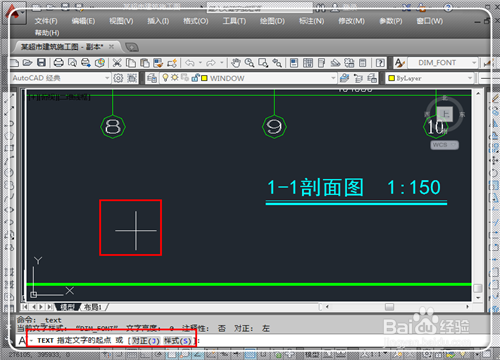Expand the ByLayer color dropdown
Viewport: 500px width, 360px height.
tap(470, 78)
